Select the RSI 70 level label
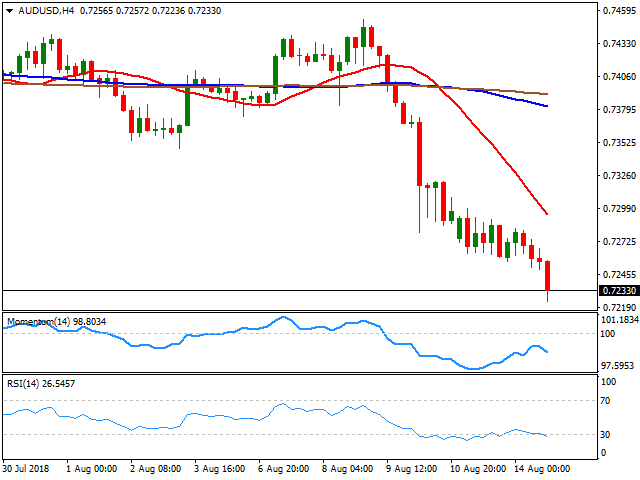 pyautogui.click(x=605, y=401)
